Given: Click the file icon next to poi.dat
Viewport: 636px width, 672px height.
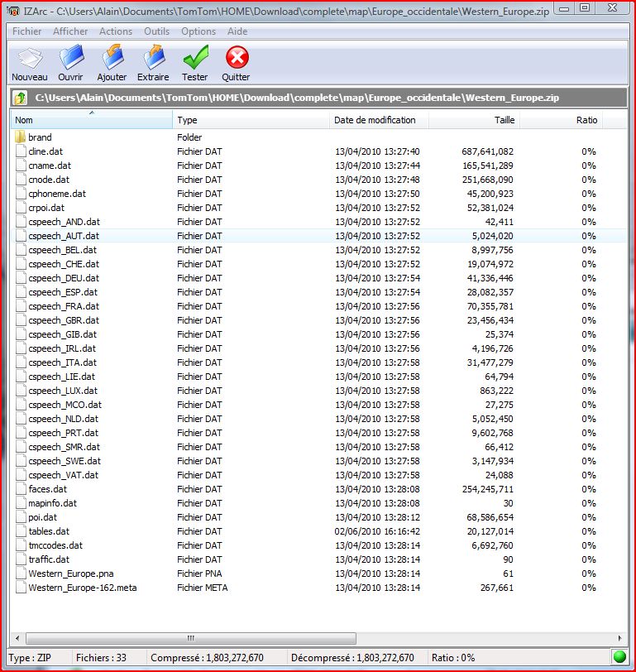Looking at the screenshot, I should pos(21,517).
